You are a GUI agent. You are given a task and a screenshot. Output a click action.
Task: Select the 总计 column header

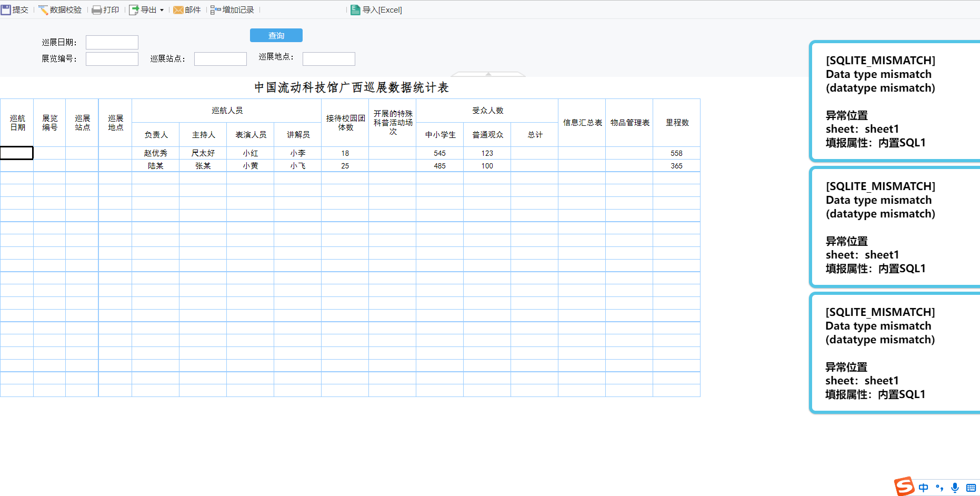(535, 135)
